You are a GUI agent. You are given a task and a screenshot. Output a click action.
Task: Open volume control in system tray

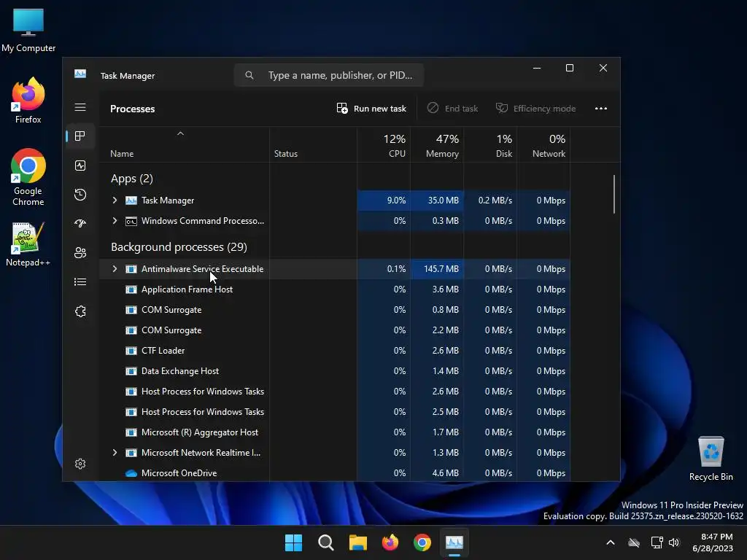673,542
